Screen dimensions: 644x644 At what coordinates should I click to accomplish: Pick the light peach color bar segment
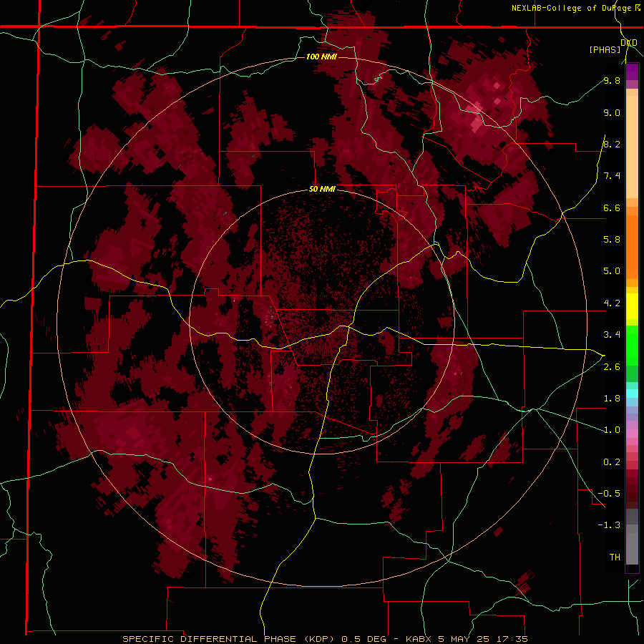[x=632, y=147]
